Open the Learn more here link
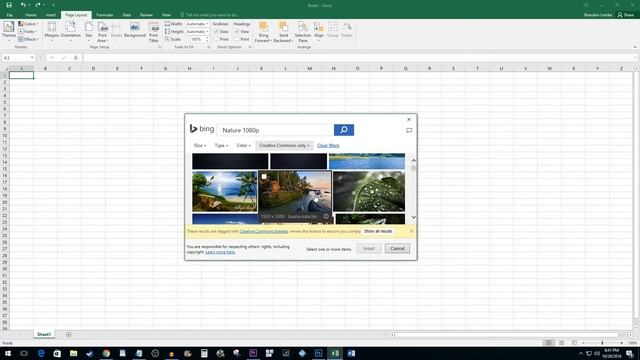This screenshot has height=360, width=640. point(220,252)
